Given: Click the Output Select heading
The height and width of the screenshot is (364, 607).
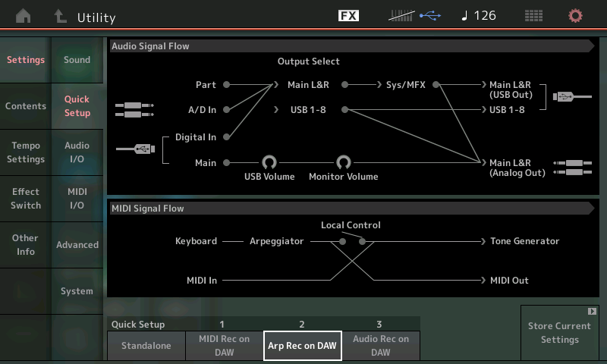Looking at the screenshot, I should tap(308, 61).
